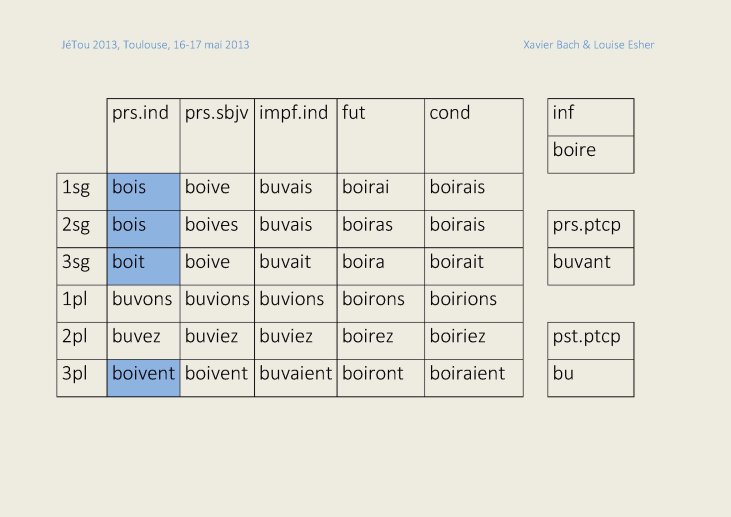This screenshot has width=731, height=517.
Task: Select the 'inf' header box
Action: click(591, 117)
